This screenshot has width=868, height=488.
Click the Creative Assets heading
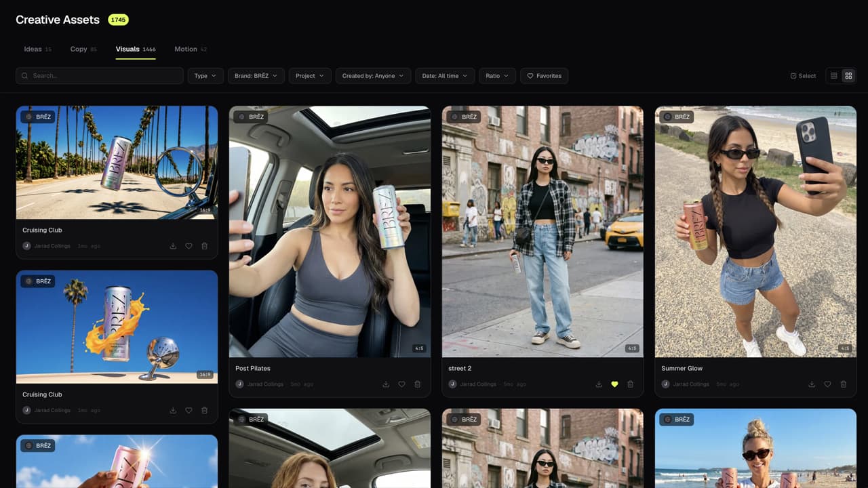tap(58, 20)
